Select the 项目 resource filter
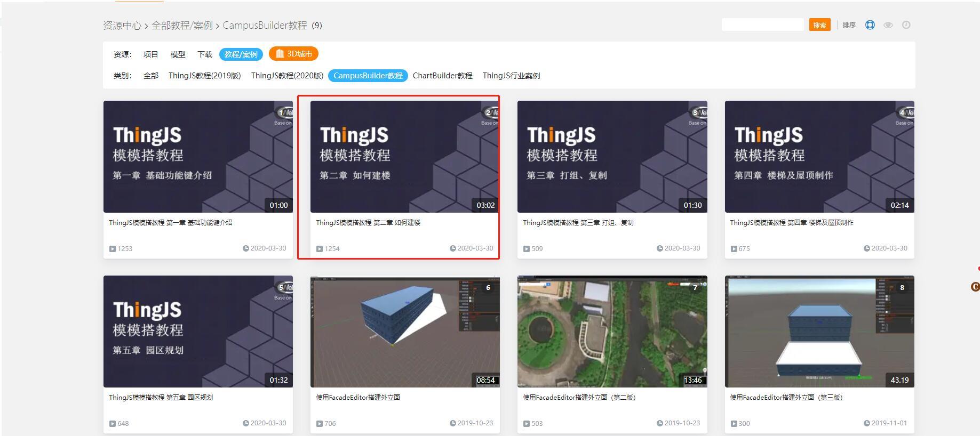The image size is (980, 436). pos(150,54)
